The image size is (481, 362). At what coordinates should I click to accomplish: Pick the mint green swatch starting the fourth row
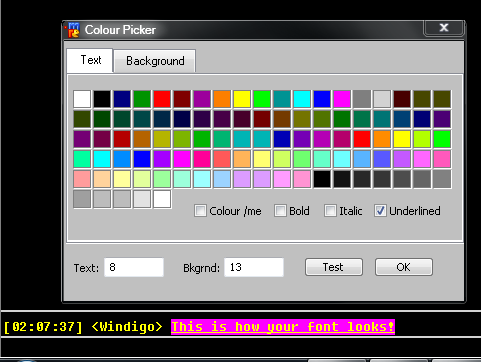pyautogui.click(x=82, y=159)
